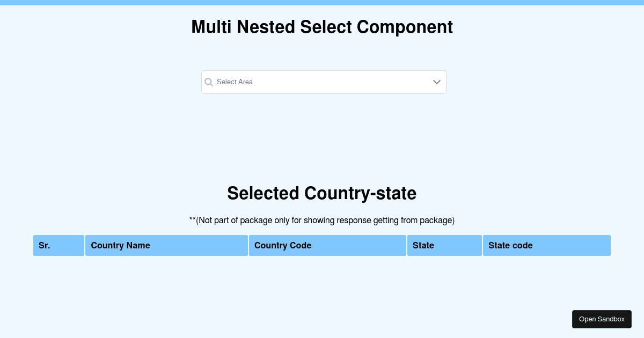Click the State column header
Viewport: 644px width, 338px height.
pos(444,245)
